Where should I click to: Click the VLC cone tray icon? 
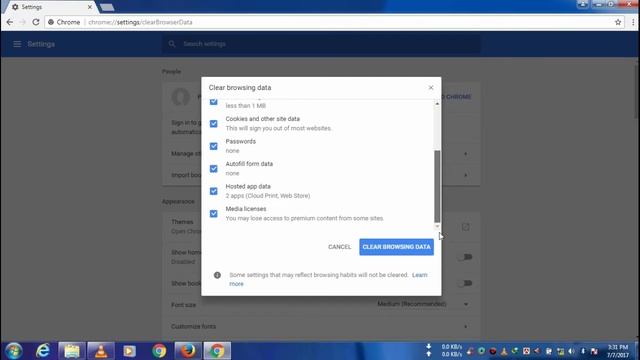(x=504, y=351)
